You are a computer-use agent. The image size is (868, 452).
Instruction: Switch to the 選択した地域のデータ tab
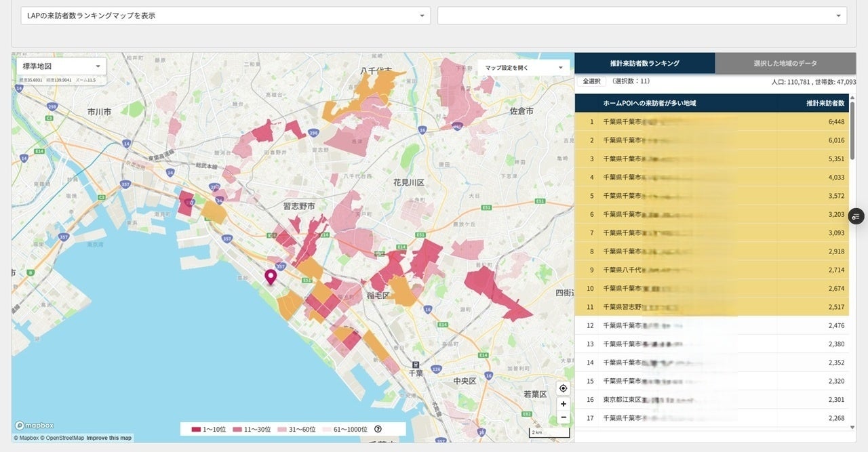pos(785,63)
